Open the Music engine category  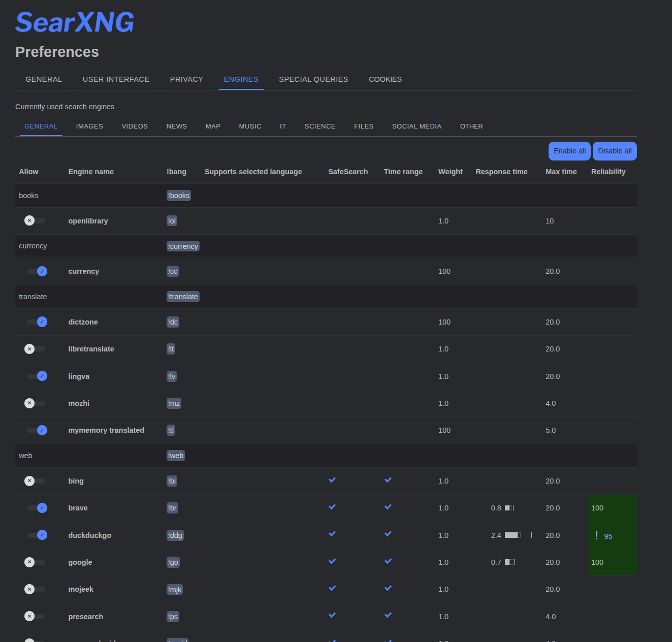(x=250, y=126)
